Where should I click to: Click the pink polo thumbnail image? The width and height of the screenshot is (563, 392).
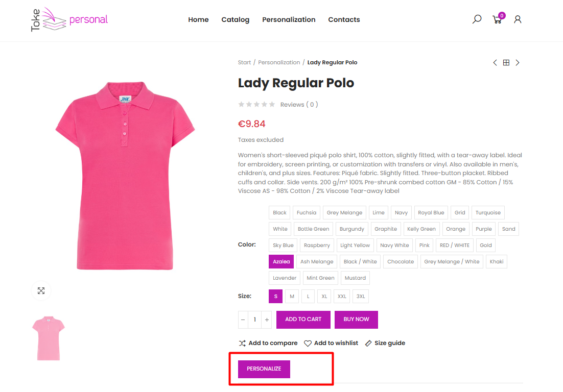click(x=49, y=339)
